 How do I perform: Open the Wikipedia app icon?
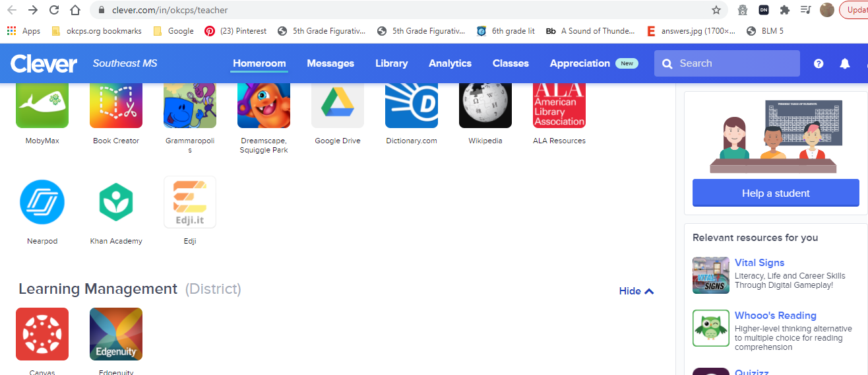tap(485, 106)
